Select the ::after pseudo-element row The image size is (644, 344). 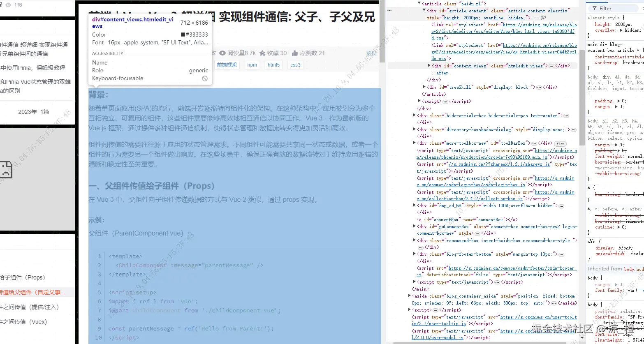[x=440, y=73]
